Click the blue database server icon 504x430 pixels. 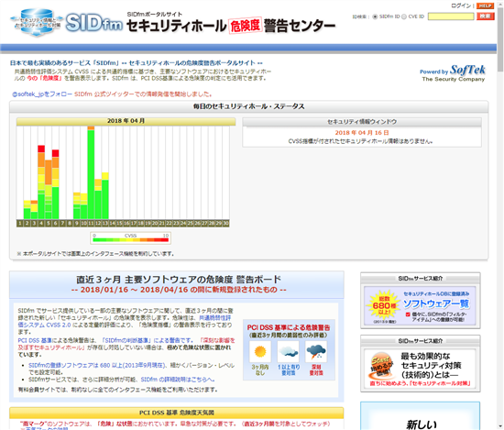[36, 22]
